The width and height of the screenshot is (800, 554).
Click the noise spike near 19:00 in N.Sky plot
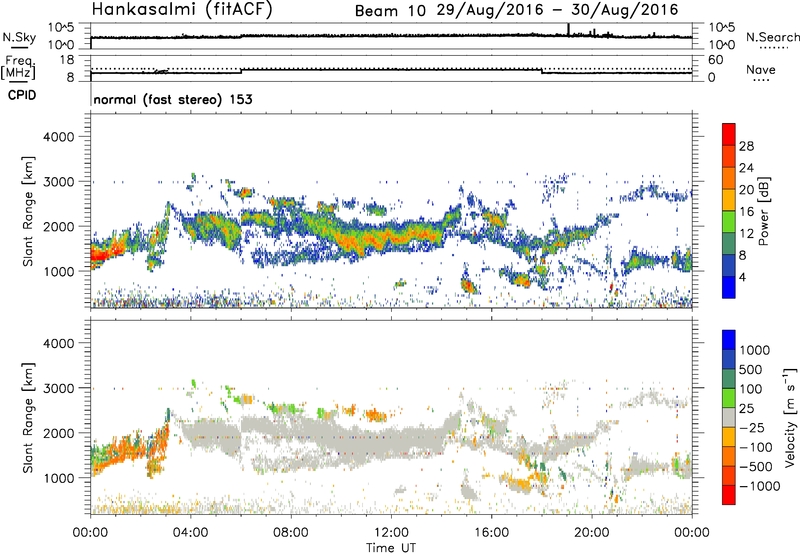tap(568, 30)
